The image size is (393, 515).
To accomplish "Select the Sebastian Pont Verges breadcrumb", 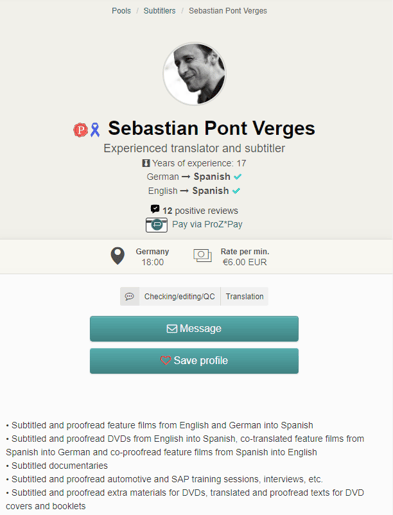I will pos(228,11).
